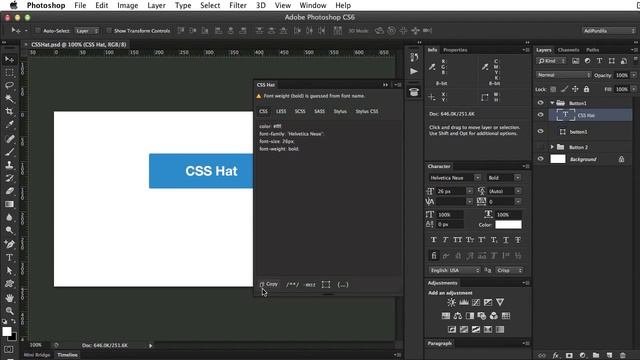Open workspace switcher dropdown
The image size is (640, 360).
click(x=609, y=31)
